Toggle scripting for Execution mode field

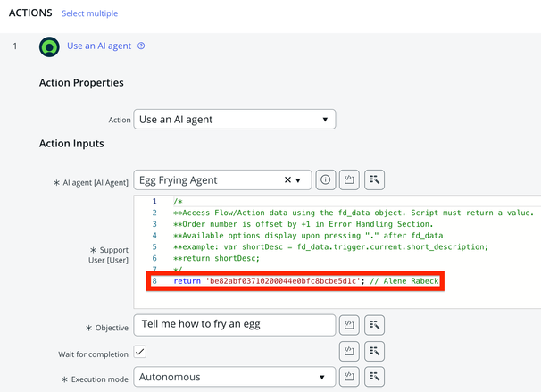[349, 377]
